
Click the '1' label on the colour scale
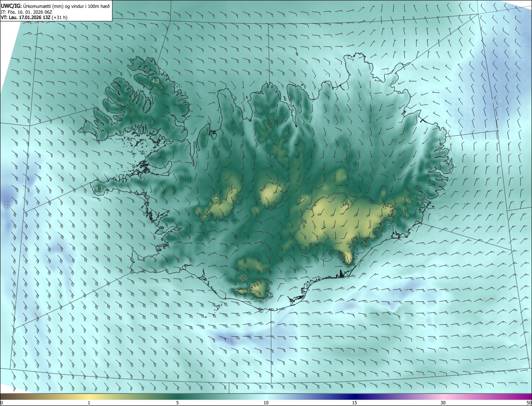[89, 403]
